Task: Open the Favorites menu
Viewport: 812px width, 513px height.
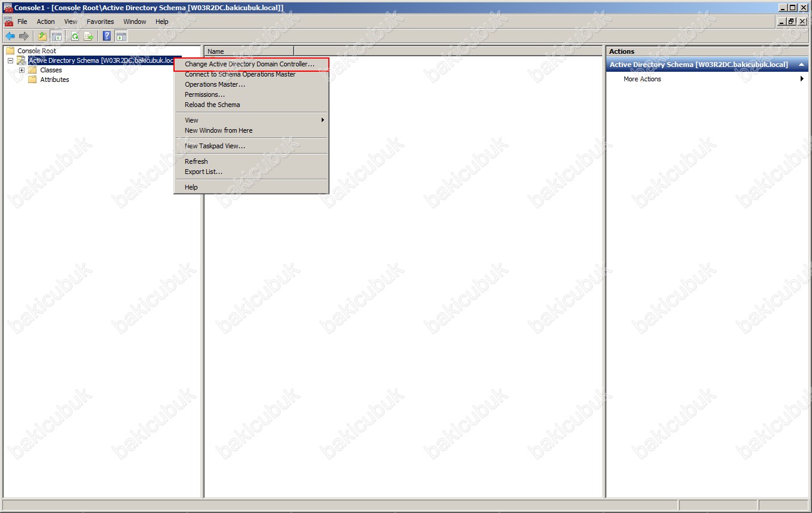Action: point(100,22)
